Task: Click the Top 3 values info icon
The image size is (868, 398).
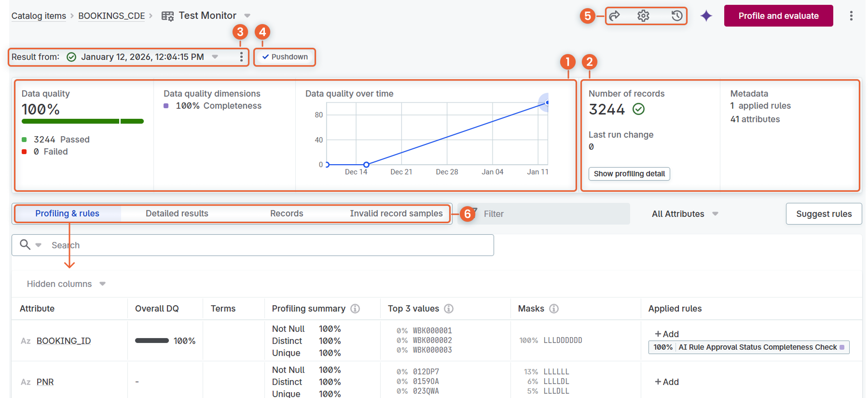Action: coord(449,309)
